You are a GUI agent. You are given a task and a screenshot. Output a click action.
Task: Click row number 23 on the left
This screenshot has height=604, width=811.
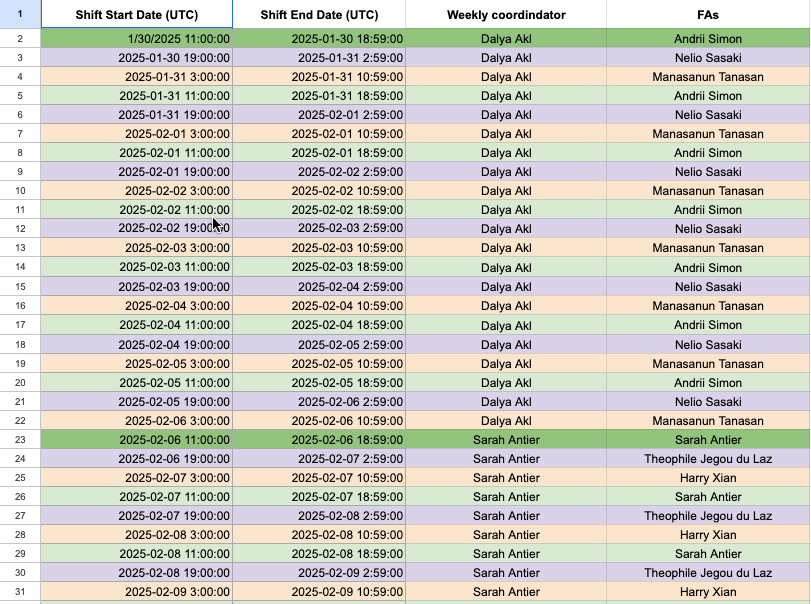20,440
